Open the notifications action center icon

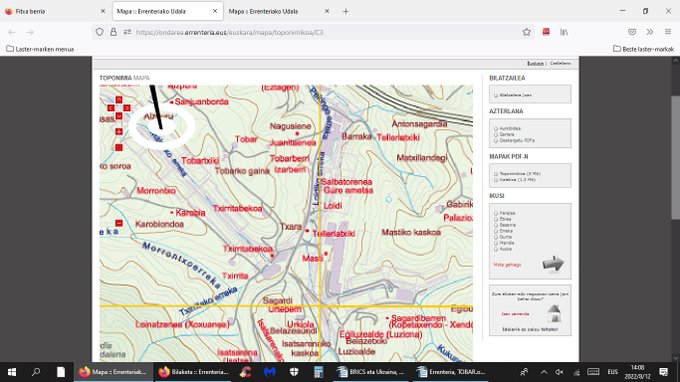664,372
